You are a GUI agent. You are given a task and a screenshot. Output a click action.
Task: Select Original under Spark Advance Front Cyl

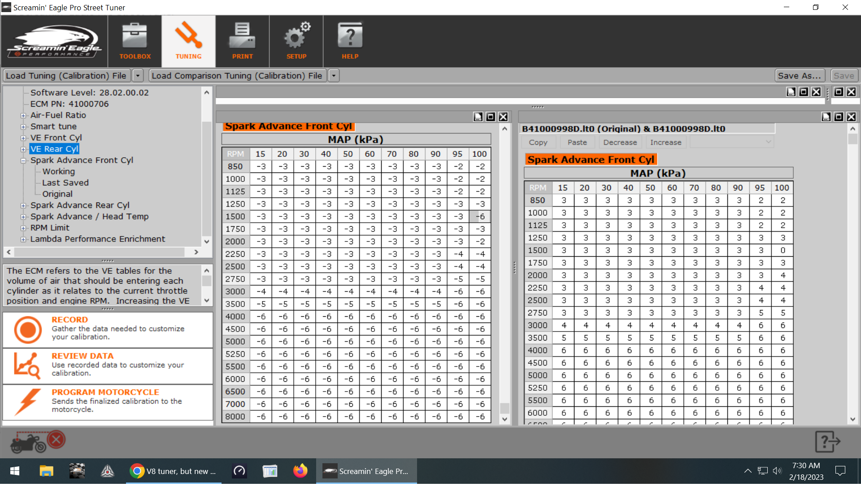pos(57,194)
